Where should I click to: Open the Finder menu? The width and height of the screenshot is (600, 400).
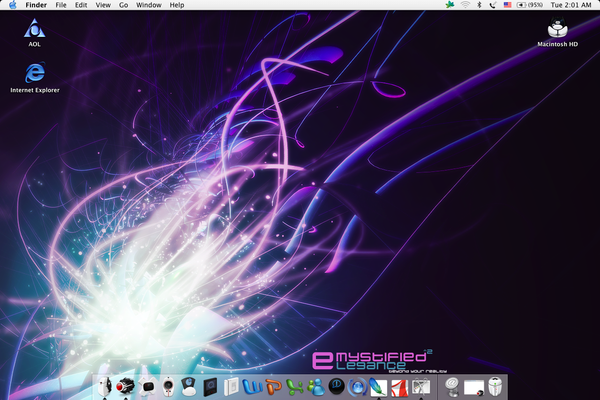coord(35,5)
